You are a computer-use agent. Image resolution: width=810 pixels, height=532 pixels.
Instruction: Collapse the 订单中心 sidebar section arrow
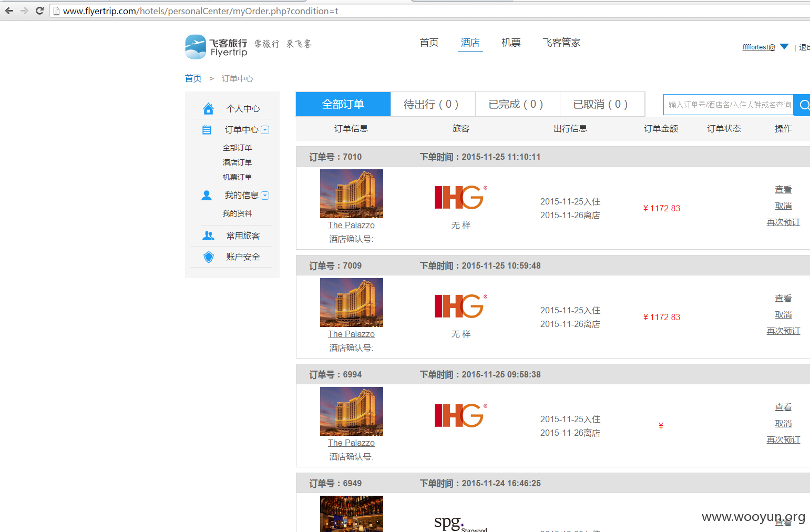point(265,130)
